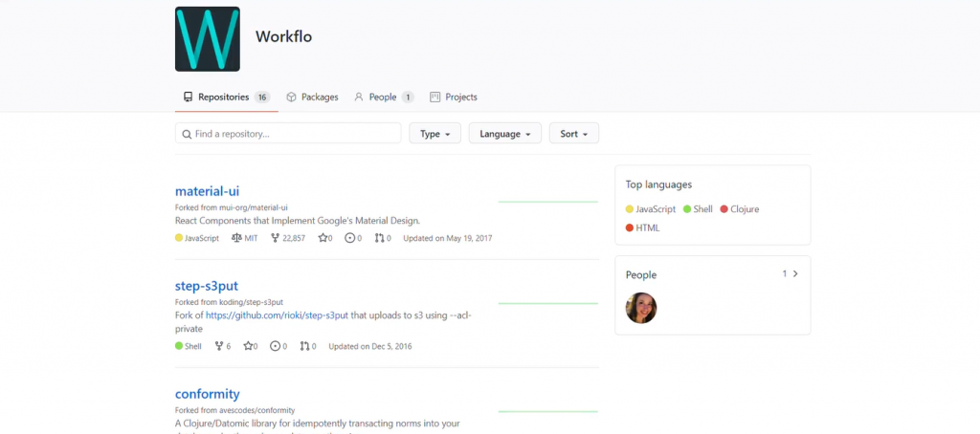
Task: Open the Type filter dropdown
Action: pos(434,134)
